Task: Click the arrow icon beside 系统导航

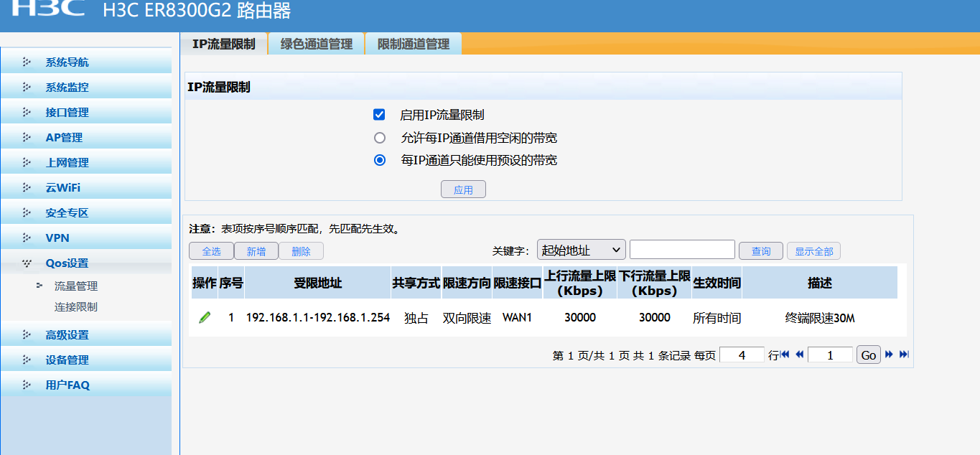Action: point(27,62)
